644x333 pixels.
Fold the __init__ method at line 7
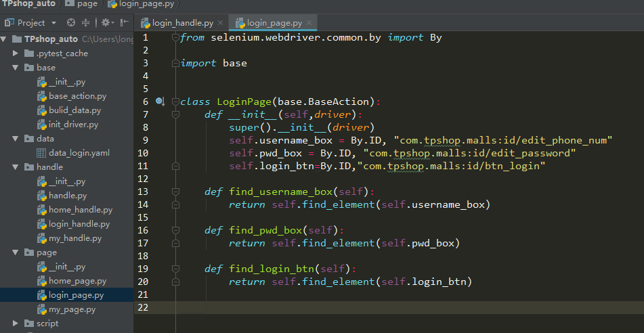[x=176, y=115]
